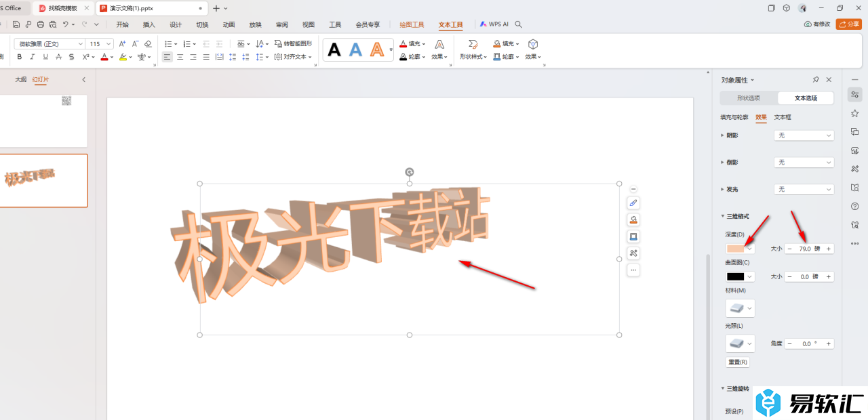Click the clear formatting eraser icon

tap(148, 43)
